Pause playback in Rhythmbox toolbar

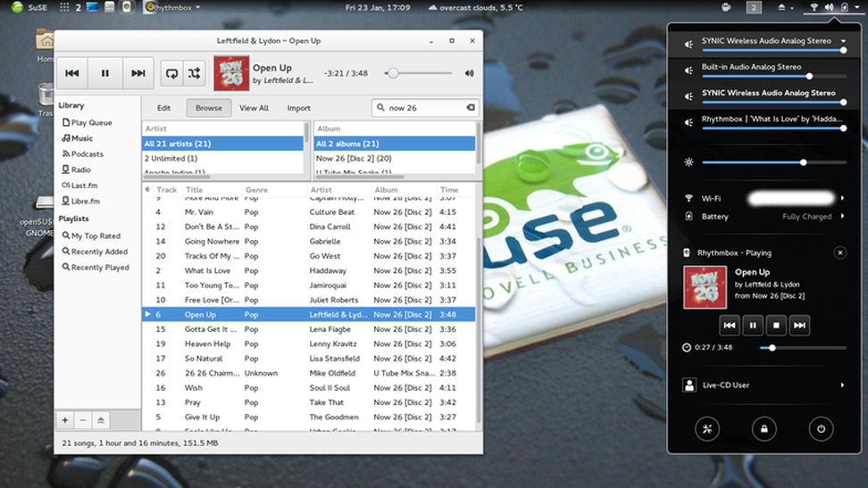point(104,73)
